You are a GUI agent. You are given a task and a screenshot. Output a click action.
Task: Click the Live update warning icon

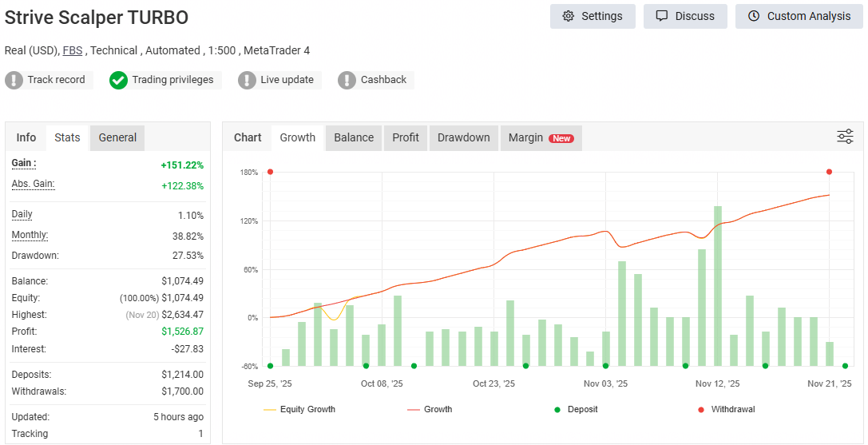pyautogui.click(x=248, y=80)
